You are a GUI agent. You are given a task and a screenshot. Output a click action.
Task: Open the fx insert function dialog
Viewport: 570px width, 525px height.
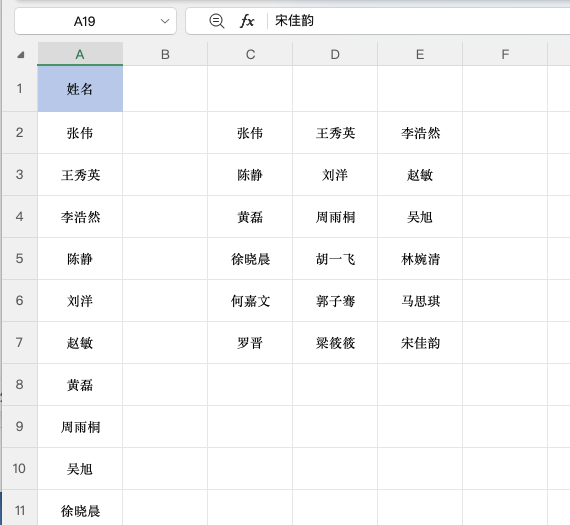[x=247, y=21]
